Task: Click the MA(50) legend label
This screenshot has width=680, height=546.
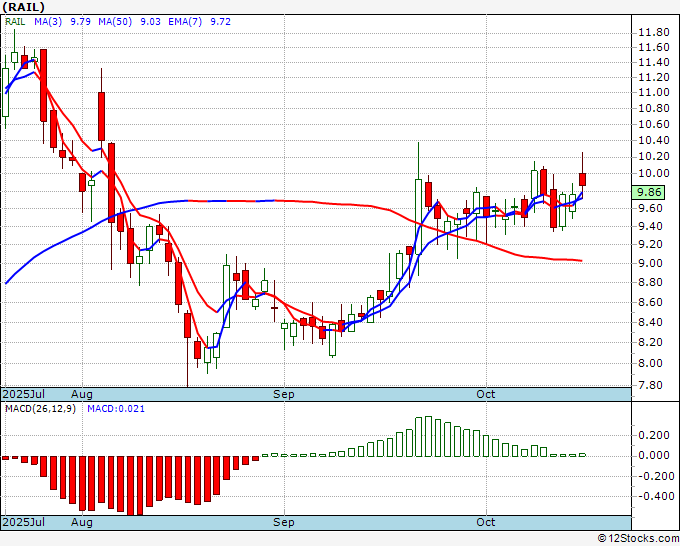Action: tap(115, 22)
